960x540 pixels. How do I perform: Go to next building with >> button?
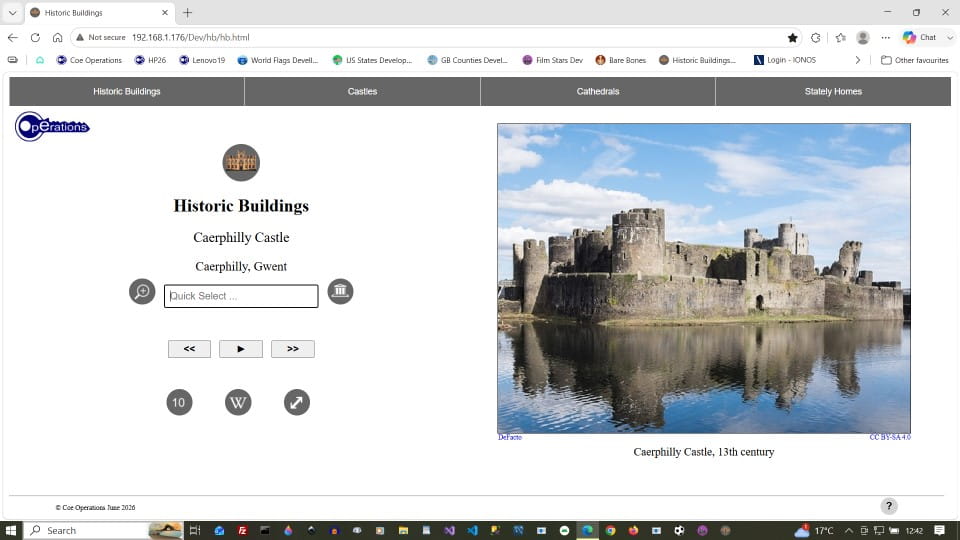click(x=293, y=348)
